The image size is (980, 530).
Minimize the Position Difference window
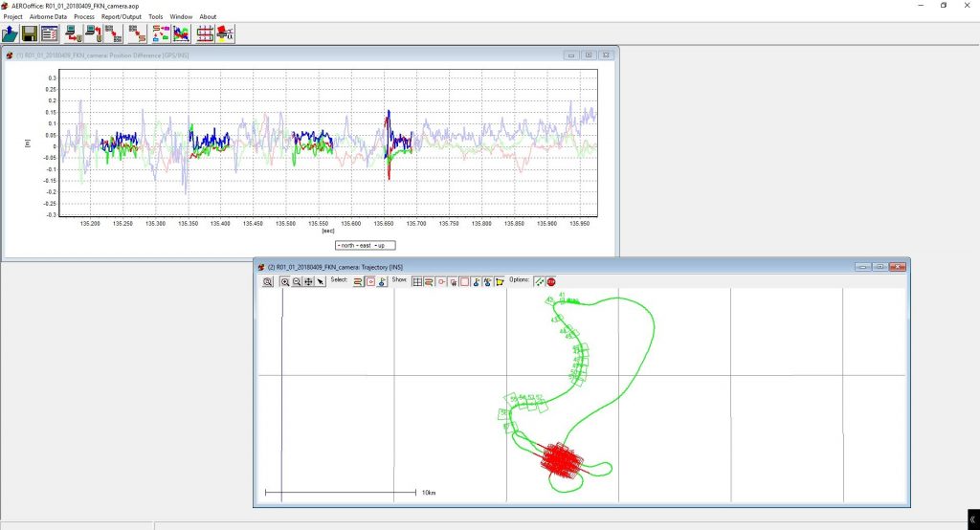pos(570,55)
